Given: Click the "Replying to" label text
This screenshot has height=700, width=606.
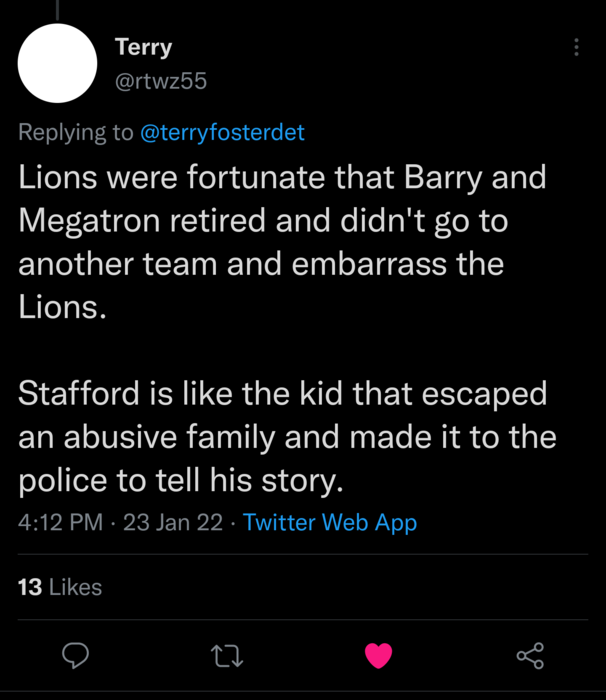Looking at the screenshot, I should tap(75, 133).
